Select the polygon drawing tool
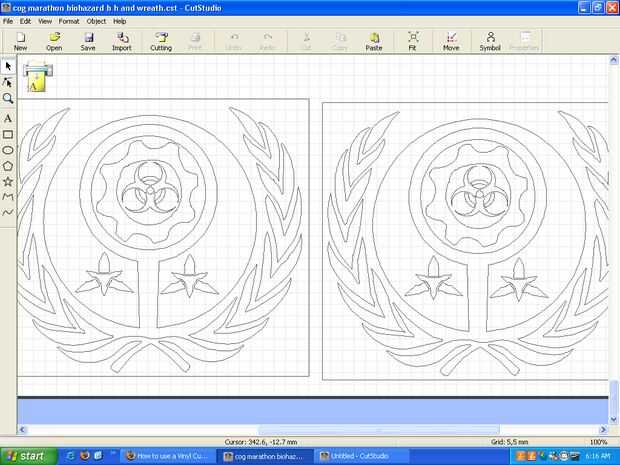Image resolution: width=620 pixels, height=465 pixels. 8,166
